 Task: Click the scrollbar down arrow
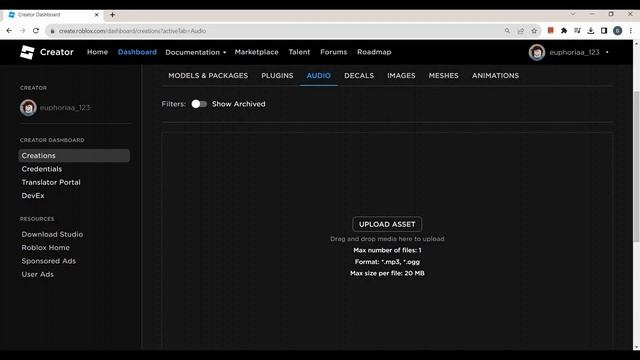636,347
